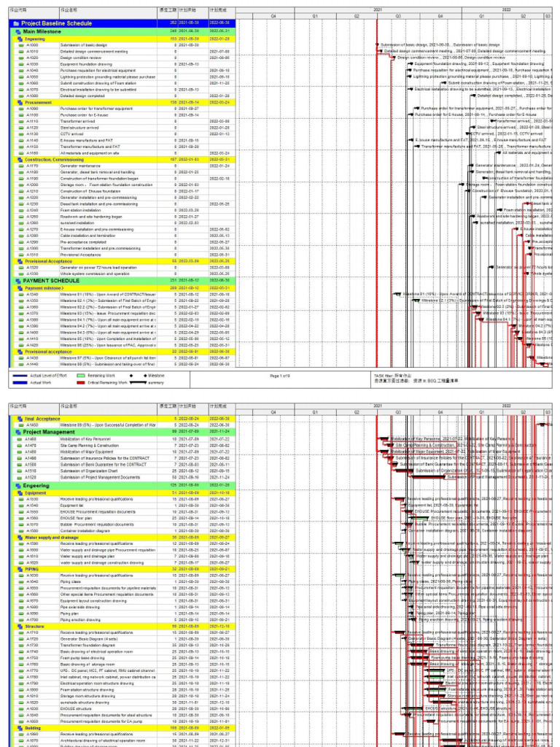Select the Payment milestone group name
This screenshot has width=560, height=747.
click(44, 288)
